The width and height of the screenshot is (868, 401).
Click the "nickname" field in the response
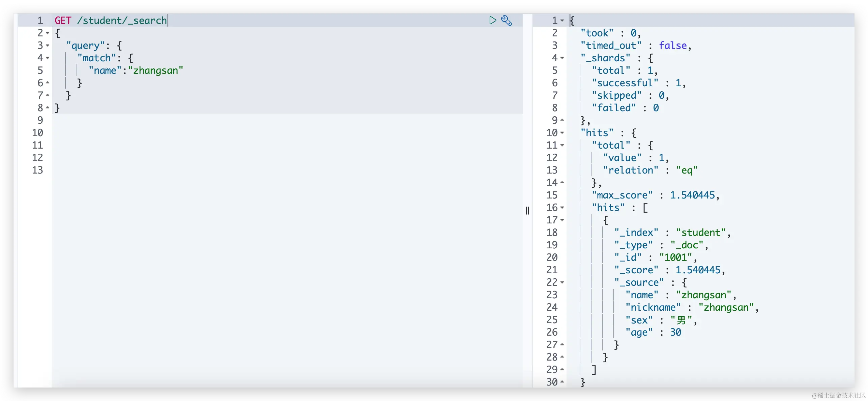[x=653, y=307]
